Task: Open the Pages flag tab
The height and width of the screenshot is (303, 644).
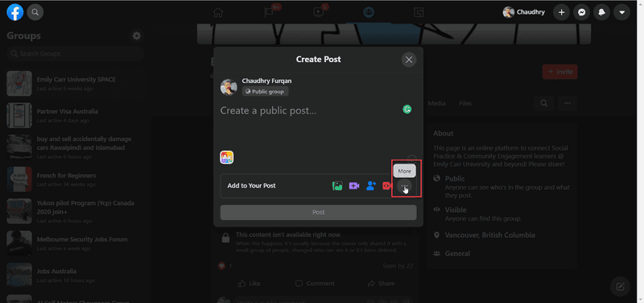Action: click(269, 12)
